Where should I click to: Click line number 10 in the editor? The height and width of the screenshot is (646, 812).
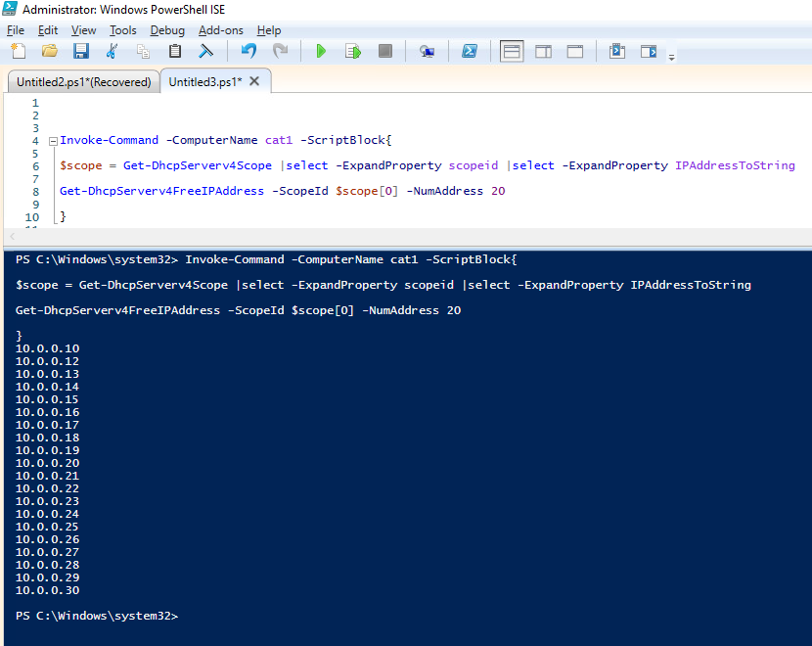click(x=32, y=217)
